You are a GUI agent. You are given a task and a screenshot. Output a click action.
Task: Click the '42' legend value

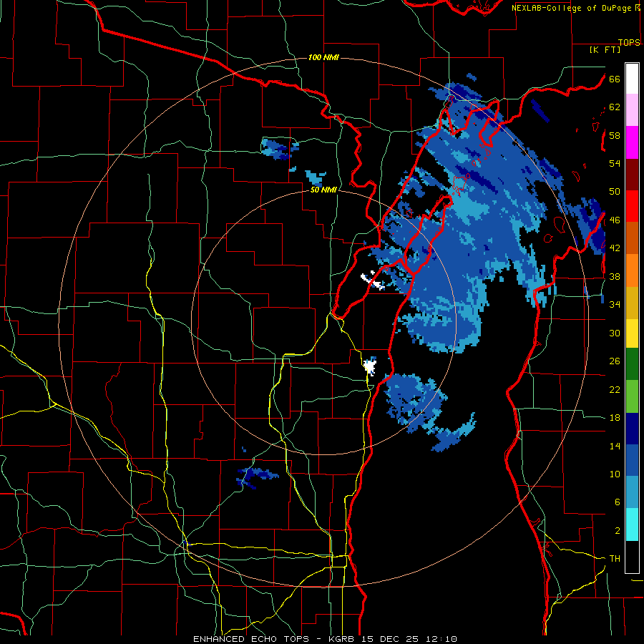(615, 248)
